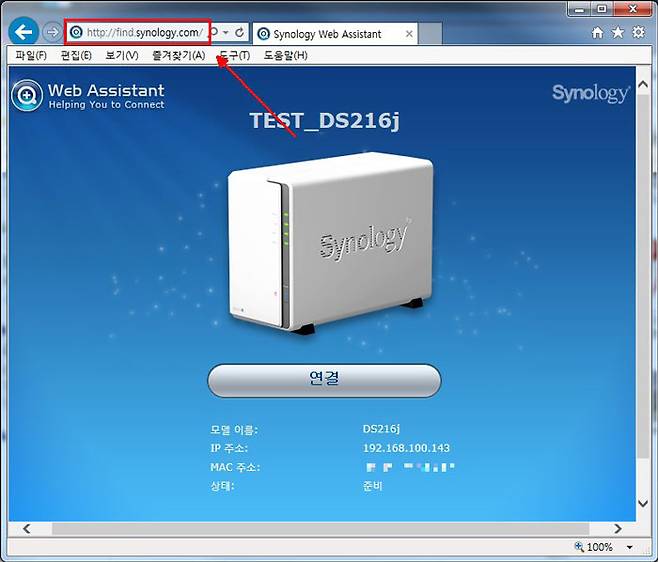
Task: Click the browser Back arrow button
Action: coord(23,32)
